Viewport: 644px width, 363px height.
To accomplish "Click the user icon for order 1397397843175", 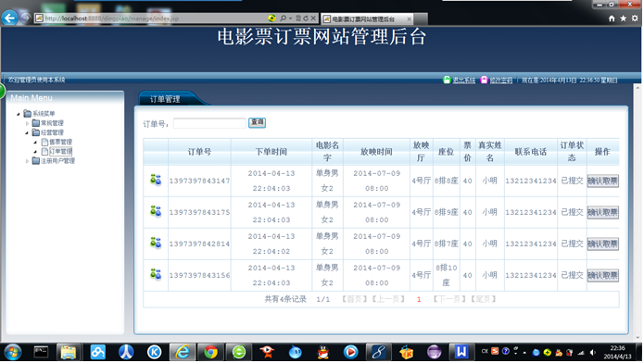I will pyautogui.click(x=156, y=211).
